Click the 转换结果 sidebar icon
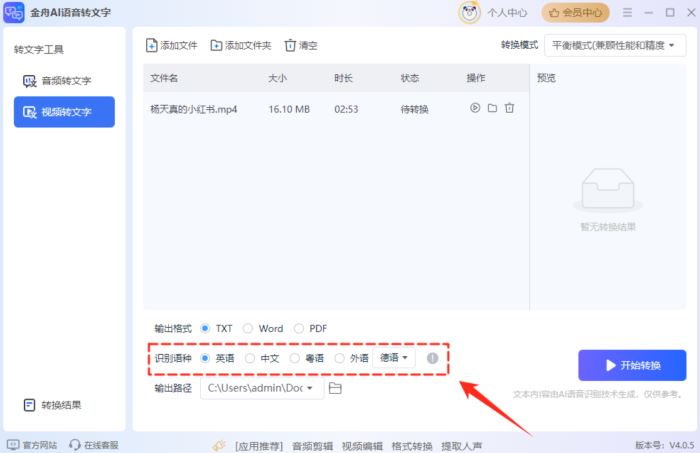Image resolution: width=700 pixels, height=453 pixels. [29, 405]
